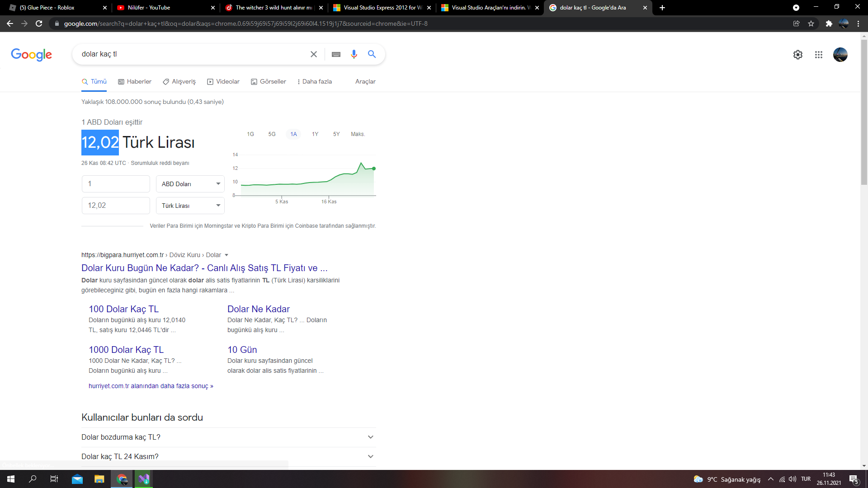Switch chart to 1Y range
868x488 pixels.
(315, 134)
